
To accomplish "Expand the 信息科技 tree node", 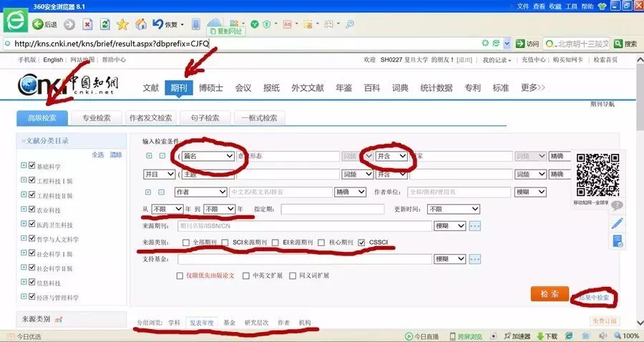I will click(24, 282).
